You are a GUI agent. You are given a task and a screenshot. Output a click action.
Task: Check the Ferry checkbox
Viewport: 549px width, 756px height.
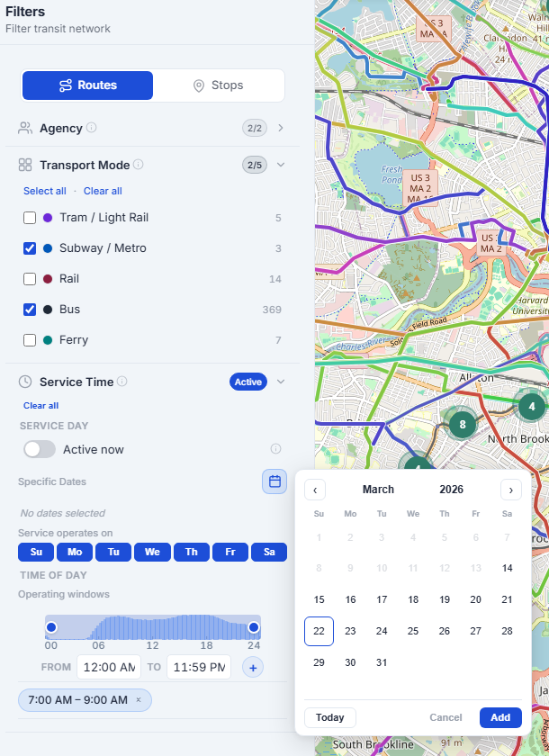point(30,340)
